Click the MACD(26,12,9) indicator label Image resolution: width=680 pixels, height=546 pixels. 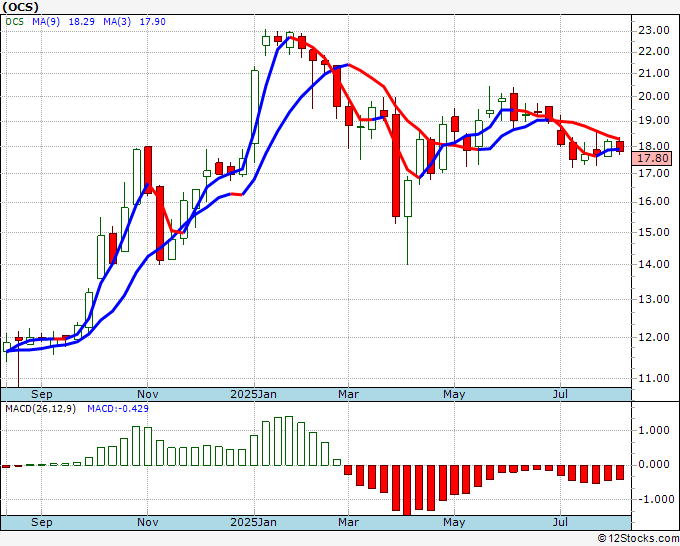[40, 409]
